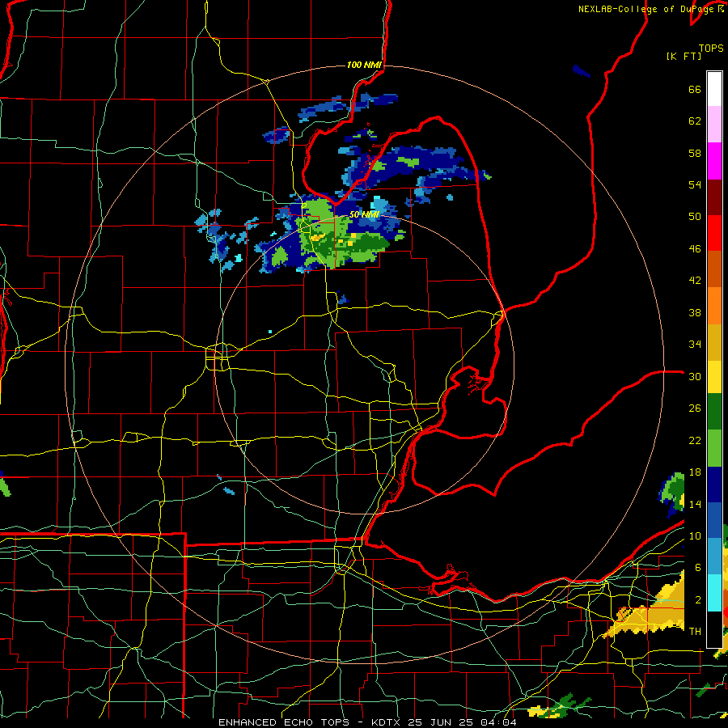Click the '50 NMI' range ring label
The width and height of the screenshot is (728, 728).
[364, 214]
